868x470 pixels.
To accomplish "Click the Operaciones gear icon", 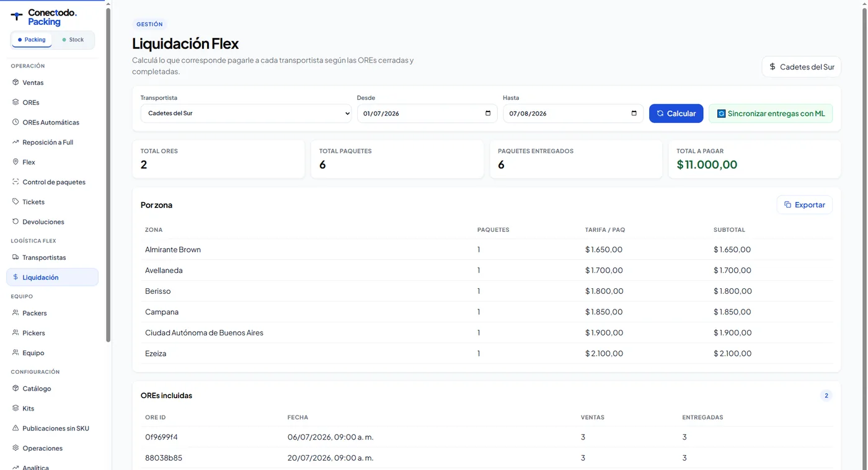I will [15, 448].
